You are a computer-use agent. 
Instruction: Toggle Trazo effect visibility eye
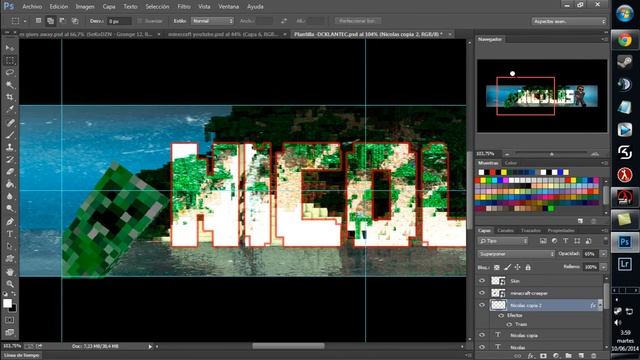[509, 324]
